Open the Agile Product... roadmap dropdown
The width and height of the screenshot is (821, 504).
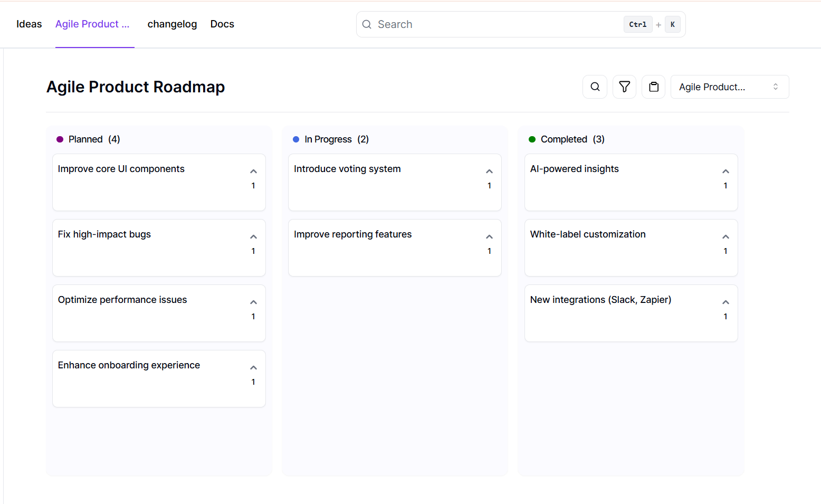[x=730, y=87]
